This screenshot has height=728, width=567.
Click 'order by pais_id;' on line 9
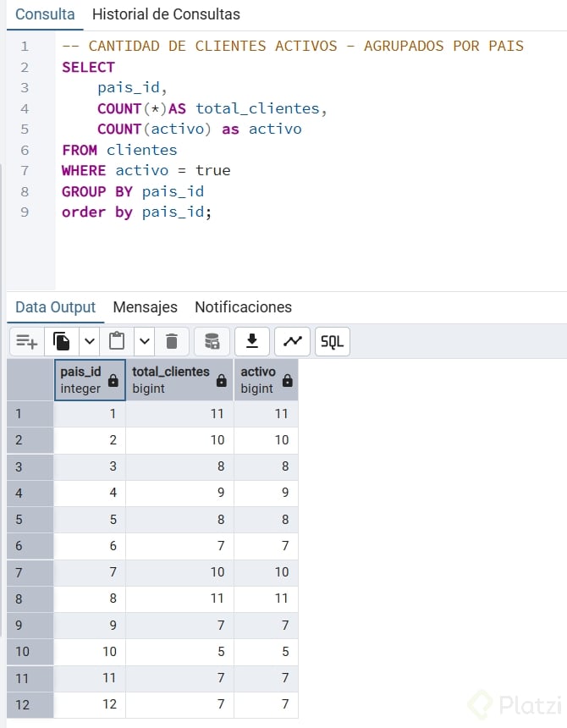coord(137,212)
